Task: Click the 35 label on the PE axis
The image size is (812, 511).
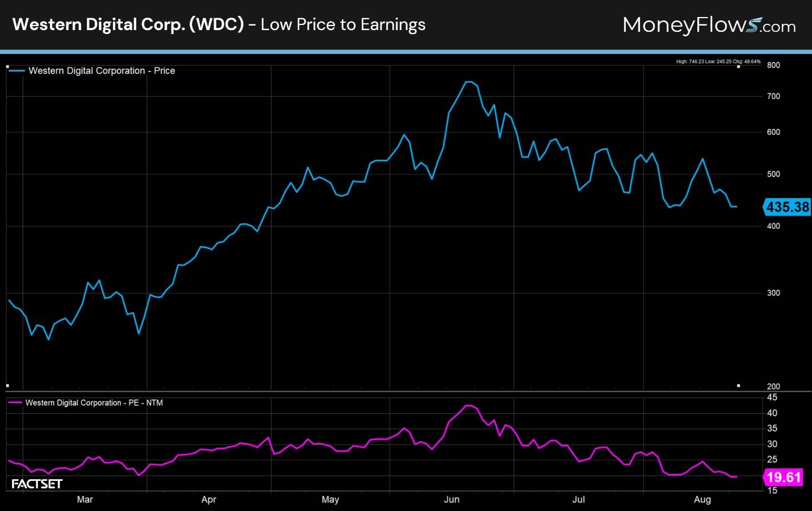Action: (x=772, y=429)
